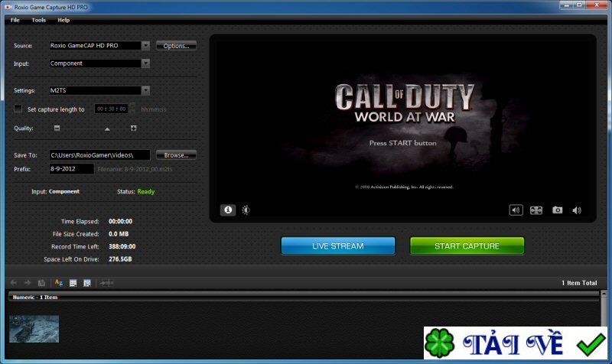Click the Options... button
This screenshot has height=364, width=612.
pos(176,46)
